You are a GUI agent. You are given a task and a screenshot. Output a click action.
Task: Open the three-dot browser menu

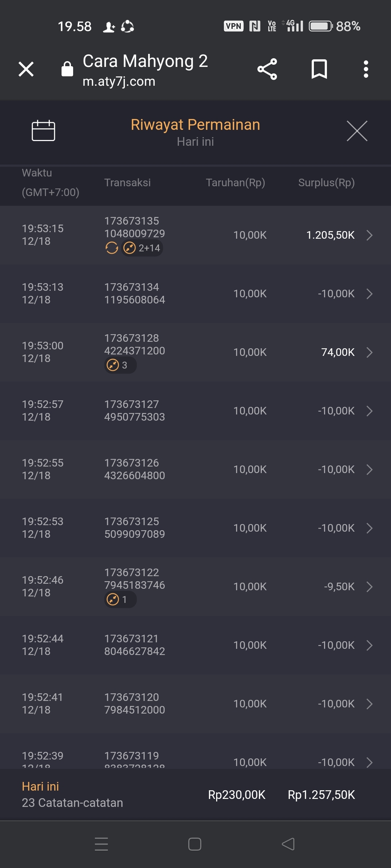coord(366,69)
